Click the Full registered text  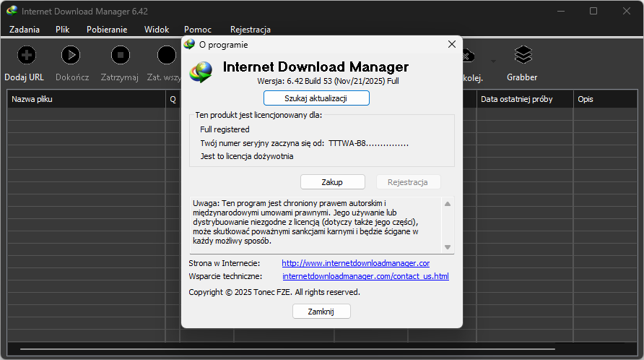point(225,129)
